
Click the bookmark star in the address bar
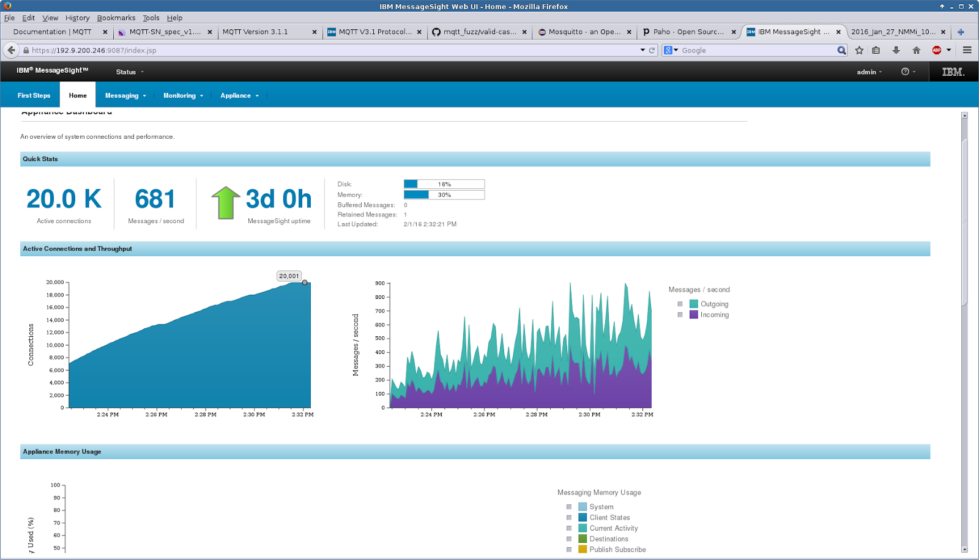pyautogui.click(x=858, y=50)
